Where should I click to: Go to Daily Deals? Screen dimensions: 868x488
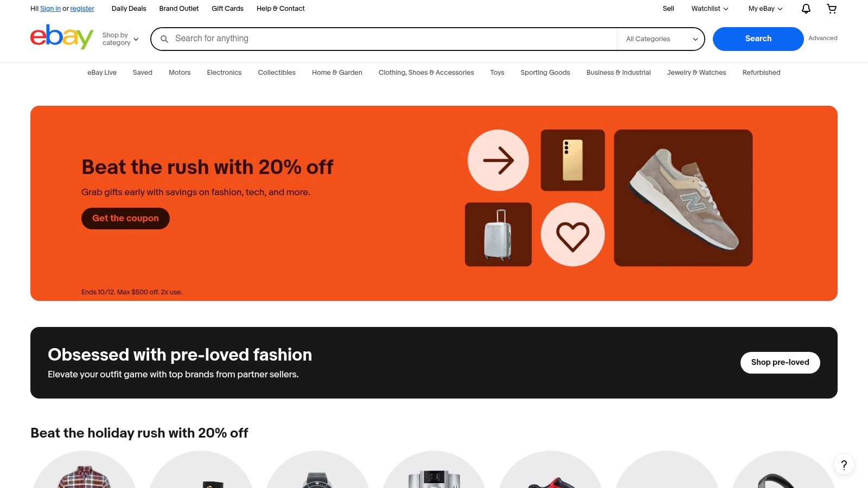point(129,9)
